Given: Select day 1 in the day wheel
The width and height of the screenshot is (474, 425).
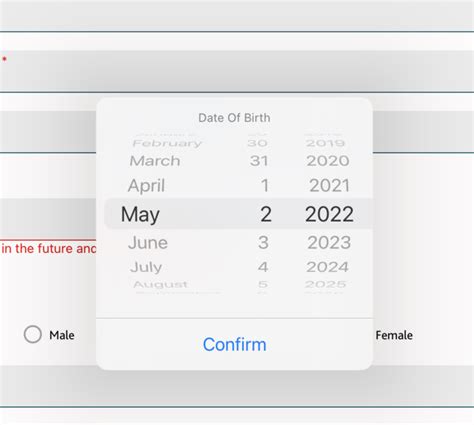Looking at the screenshot, I should pyautogui.click(x=265, y=186).
